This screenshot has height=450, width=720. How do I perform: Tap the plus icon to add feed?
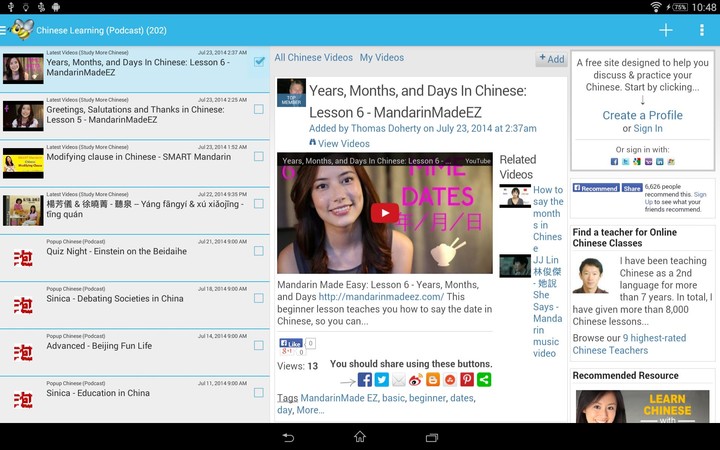[665, 30]
